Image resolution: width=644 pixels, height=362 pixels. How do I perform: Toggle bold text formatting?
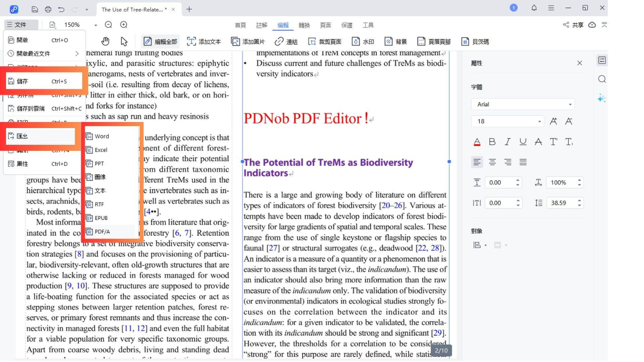(x=492, y=142)
